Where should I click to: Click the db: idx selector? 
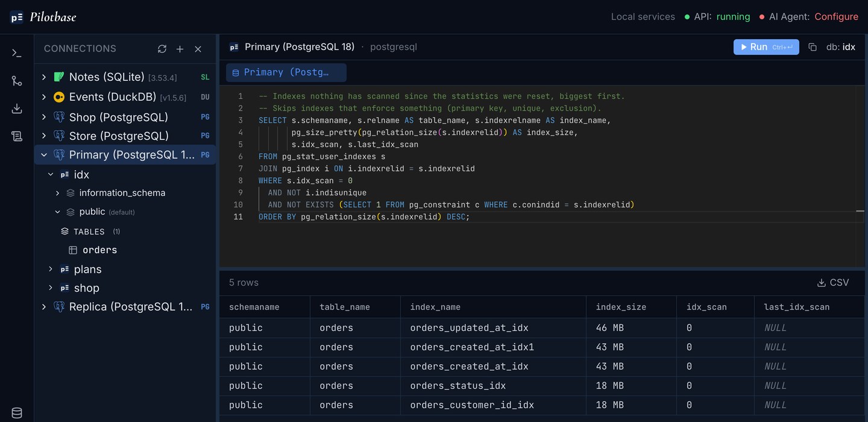point(841,47)
